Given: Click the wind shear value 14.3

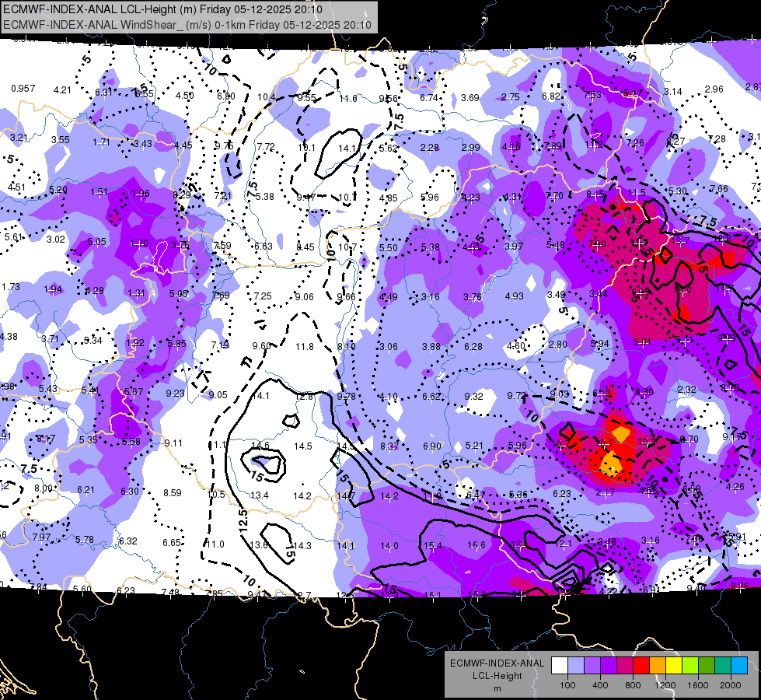Looking at the screenshot, I should (x=302, y=545).
